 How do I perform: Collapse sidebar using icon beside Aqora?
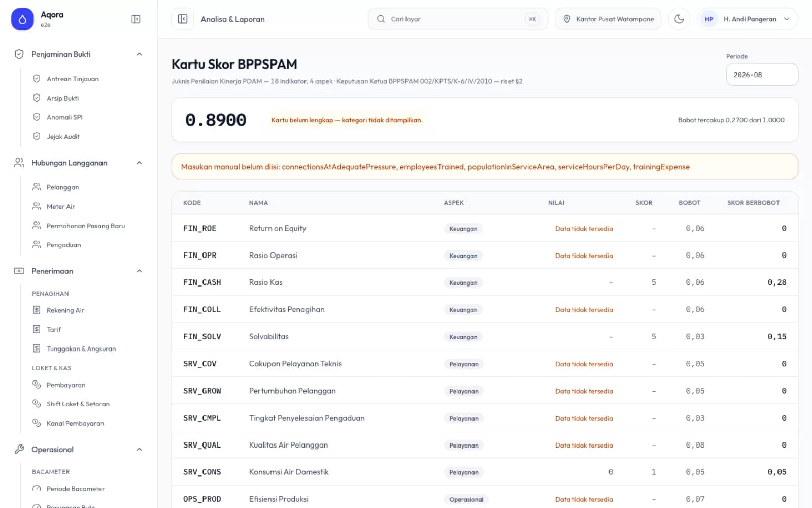tap(136, 19)
